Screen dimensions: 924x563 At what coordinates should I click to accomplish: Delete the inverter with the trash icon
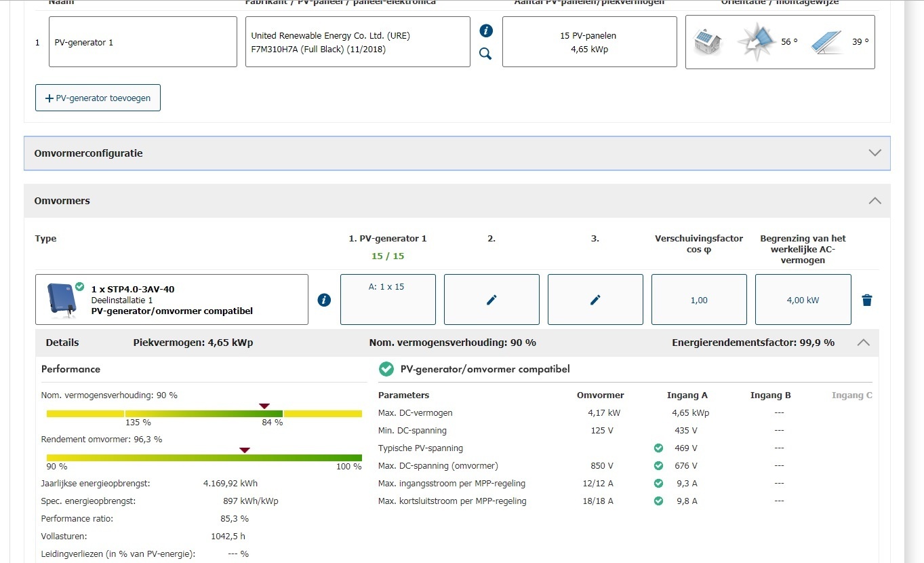(866, 300)
